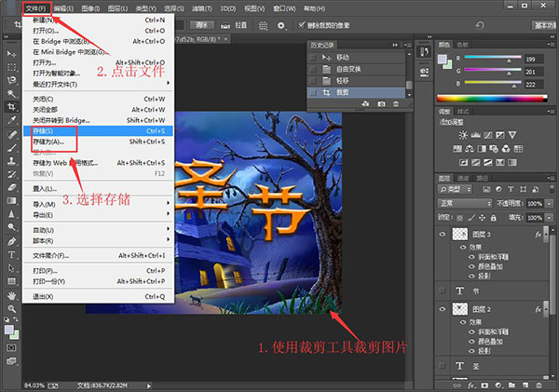The width and height of the screenshot is (559, 392).
Task: Create new snapshot in History panel
Action: click(381, 103)
